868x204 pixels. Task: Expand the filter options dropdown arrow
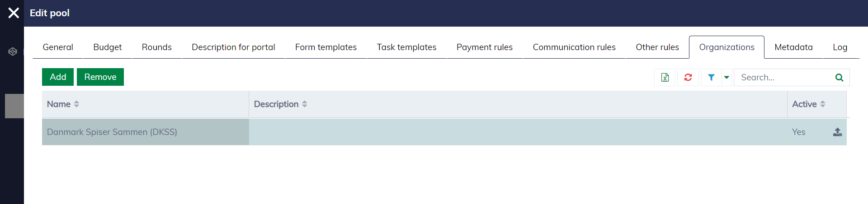point(726,78)
